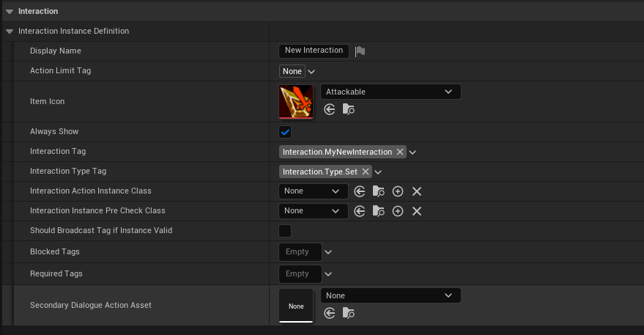Image resolution: width=644 pixels, height=335 pixels.
Task: Browse to Item Icon in Content Browser
Action: [348, 109]
